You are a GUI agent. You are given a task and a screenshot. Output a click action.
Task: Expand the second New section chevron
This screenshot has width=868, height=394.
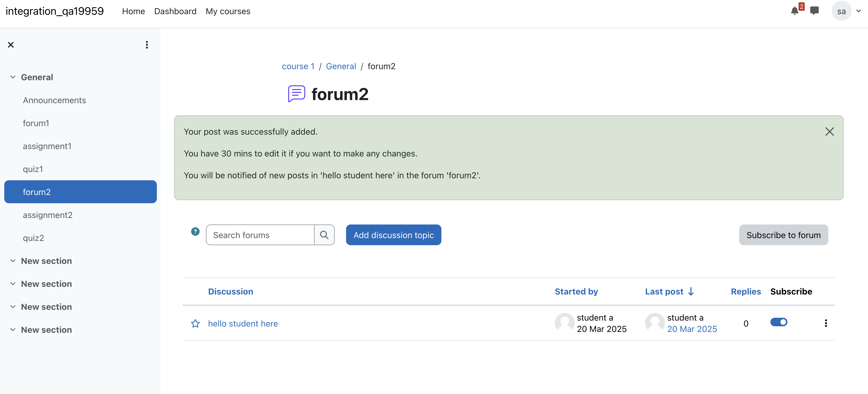tap(13, 283)
